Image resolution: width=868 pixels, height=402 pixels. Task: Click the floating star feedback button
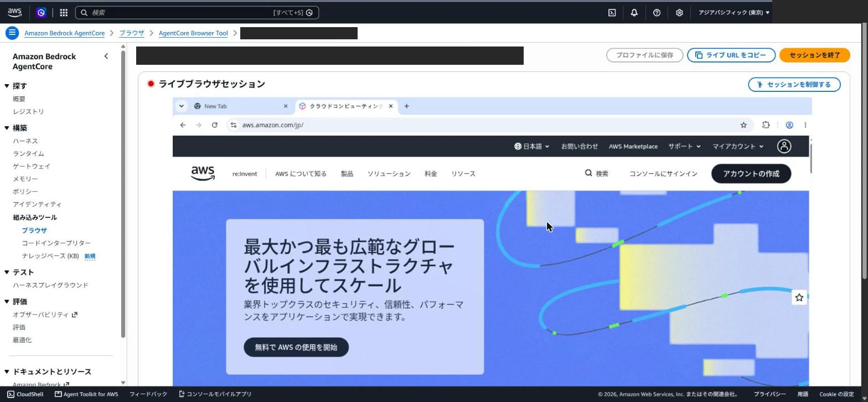point(799,297)
